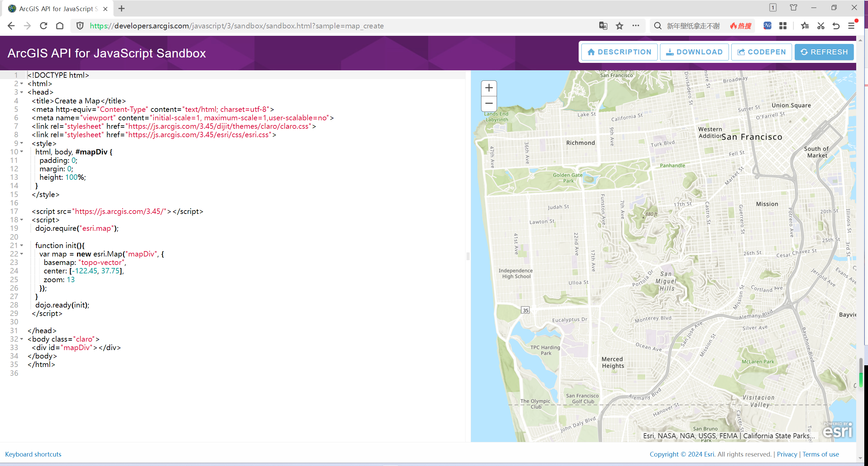
Task: Click the Esri logo on map
Action: 837,430
